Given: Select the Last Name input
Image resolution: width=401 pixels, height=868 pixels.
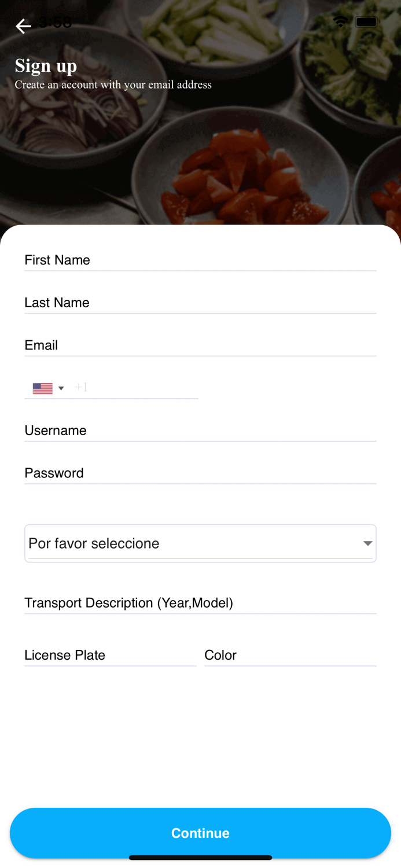Looking at the screenshot, I should click(200, 303).
